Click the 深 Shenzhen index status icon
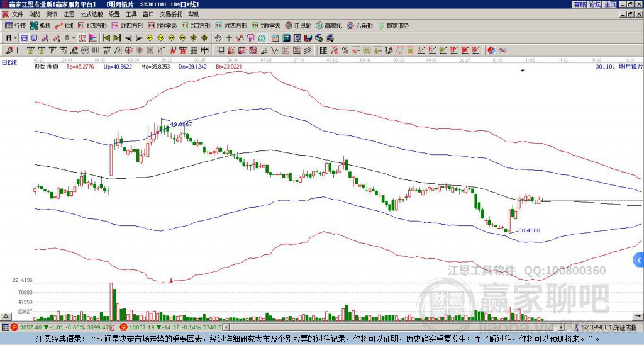 (123, 327)
